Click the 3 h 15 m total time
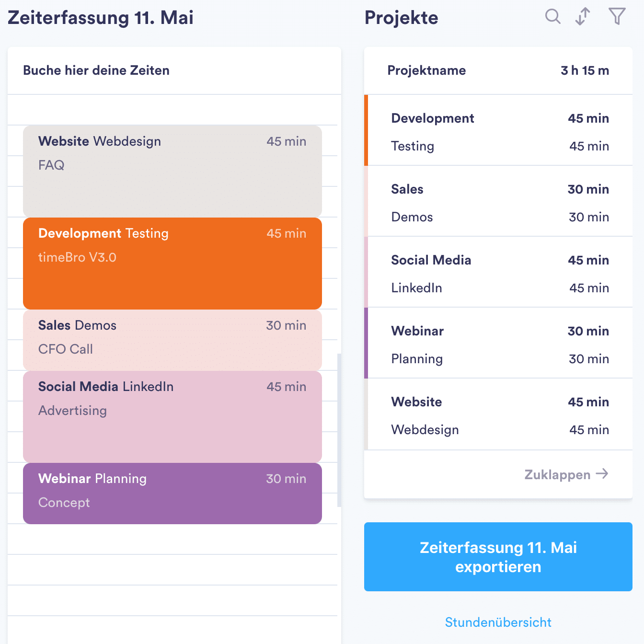This screenshot has height=644, width=644. click(585, 70)
